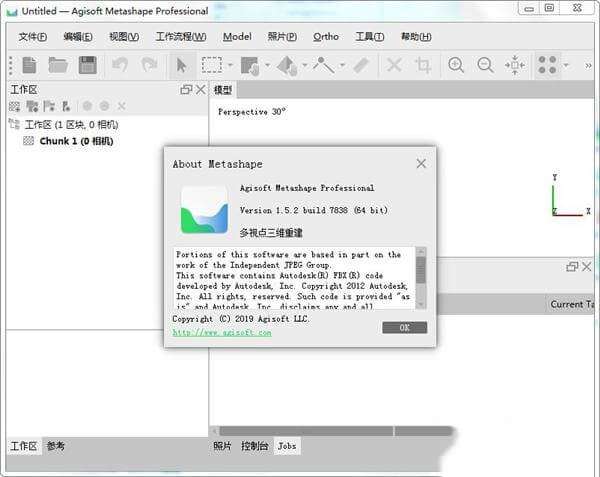Switch to the 参考 tab
Viewport: 600px width, 477px height.
click(56, 446)
